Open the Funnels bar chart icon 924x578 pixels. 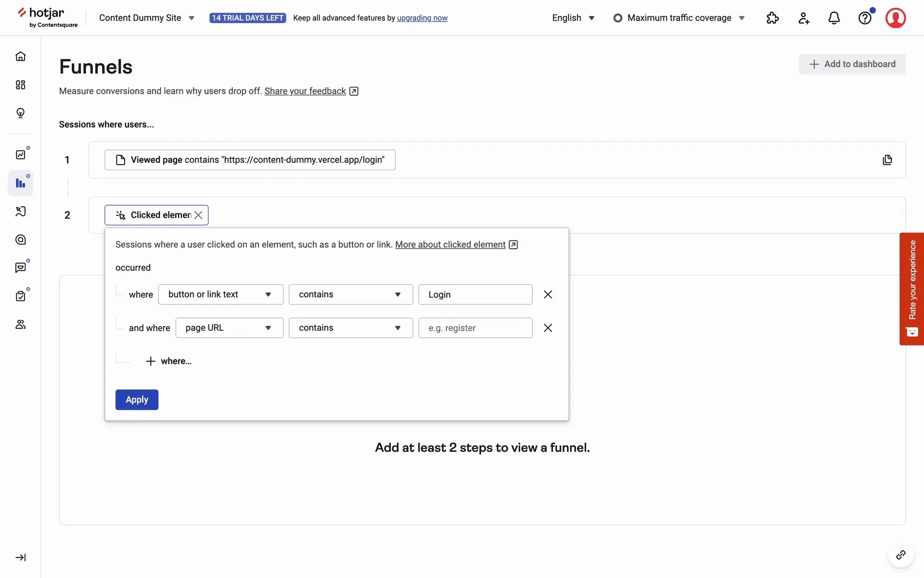point(20,183)
